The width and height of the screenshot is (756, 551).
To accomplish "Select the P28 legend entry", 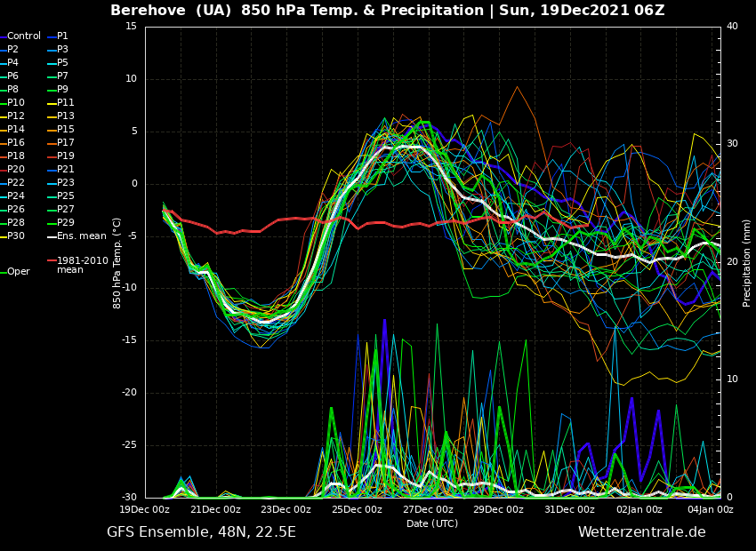I will point(16,223).
